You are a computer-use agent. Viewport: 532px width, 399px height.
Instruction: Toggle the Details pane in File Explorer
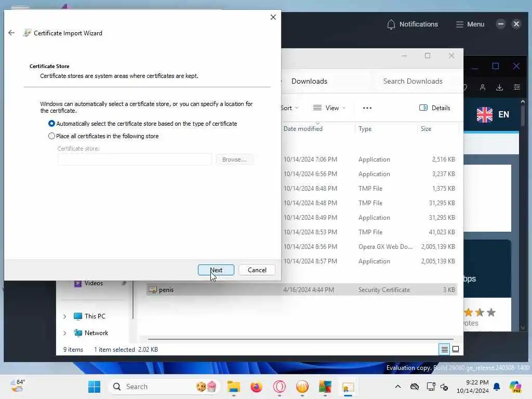click(x=435, y=108)
